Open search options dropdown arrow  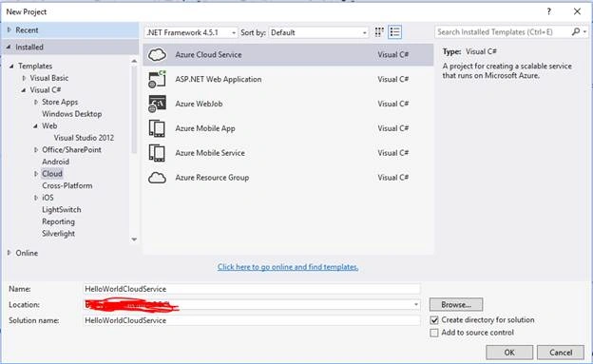coord(585,32)
